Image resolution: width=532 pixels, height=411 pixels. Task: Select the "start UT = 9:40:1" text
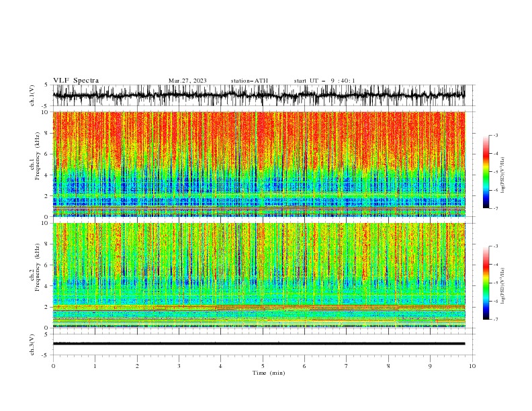(324, 81)
